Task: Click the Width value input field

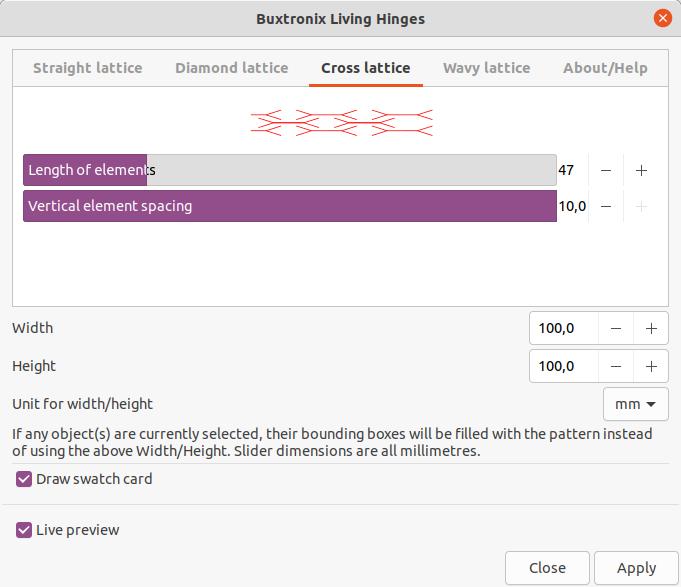Action: tap(564, 328)
